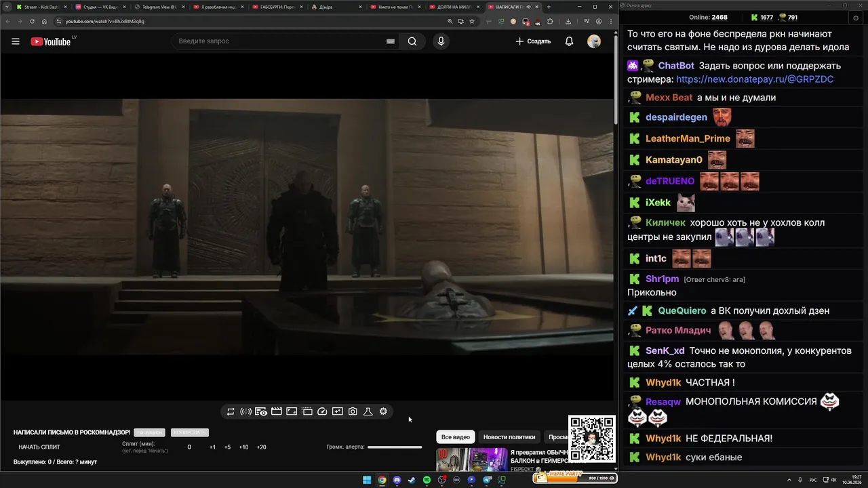Open Spotify from the taskbar
Screen dimensions: 868x488
[427, 480]
